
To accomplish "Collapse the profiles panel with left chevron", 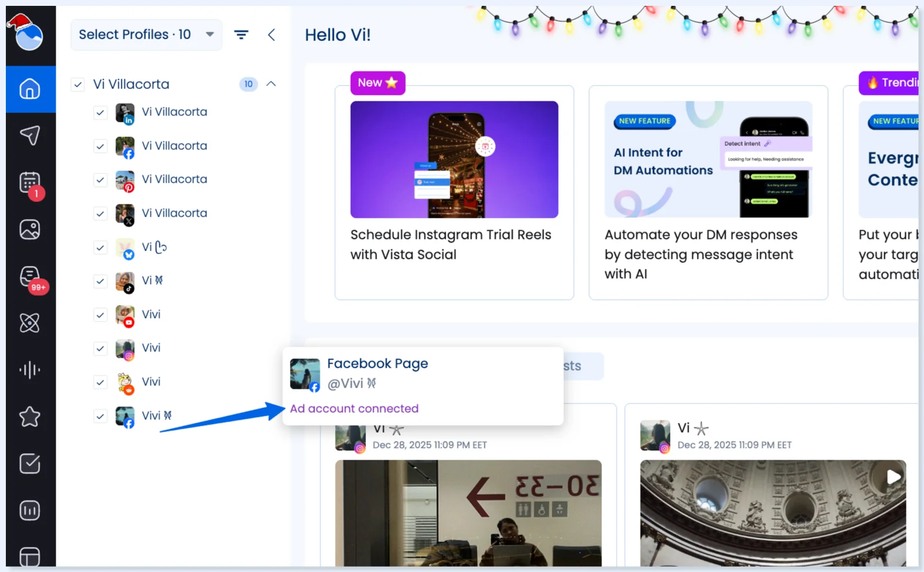I will pos(271,35).
